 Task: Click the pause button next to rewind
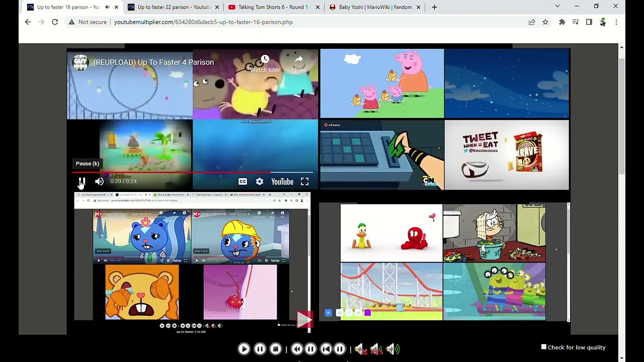311,349
